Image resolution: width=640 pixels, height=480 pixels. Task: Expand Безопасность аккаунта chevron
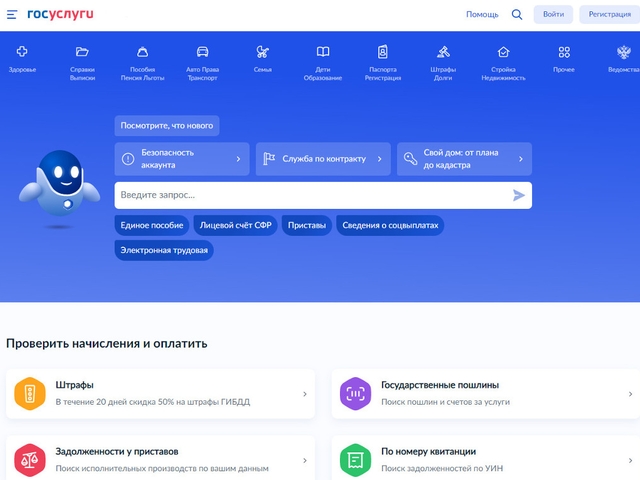click(238, 159)
